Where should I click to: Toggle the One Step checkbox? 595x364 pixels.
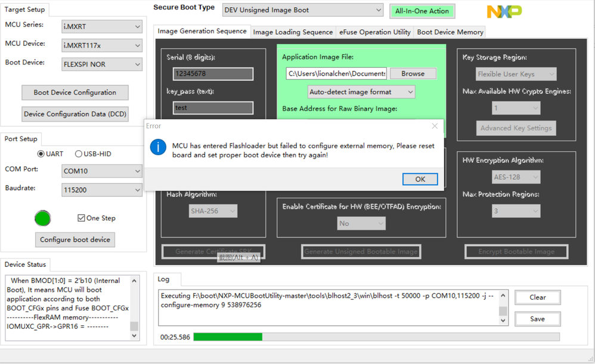coord(81,218)
